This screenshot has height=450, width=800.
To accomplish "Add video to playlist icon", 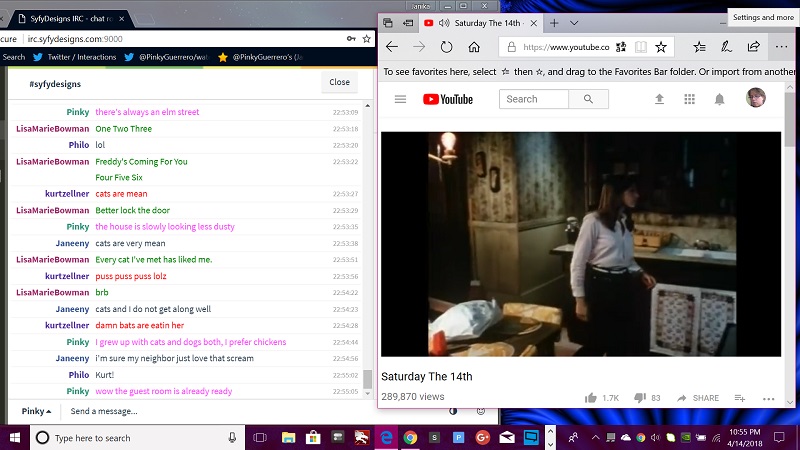I will point(740,398).
